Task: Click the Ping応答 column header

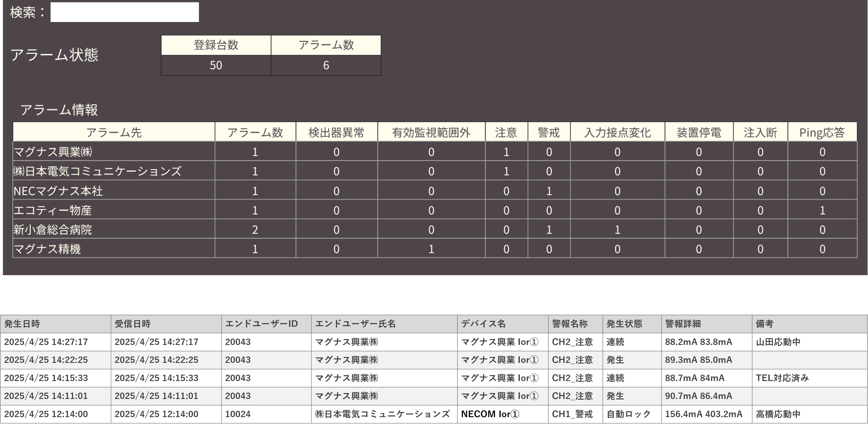Action: point(822,132)
